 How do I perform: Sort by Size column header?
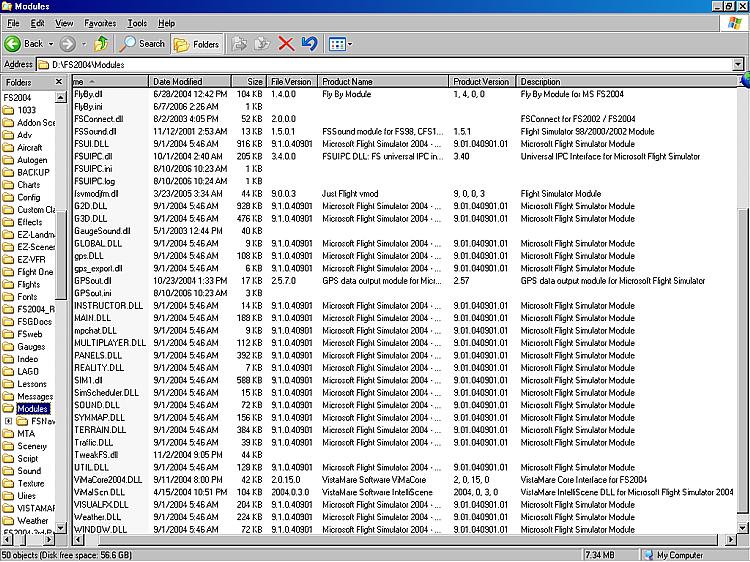pyautogui.click(x=249, y=81)
